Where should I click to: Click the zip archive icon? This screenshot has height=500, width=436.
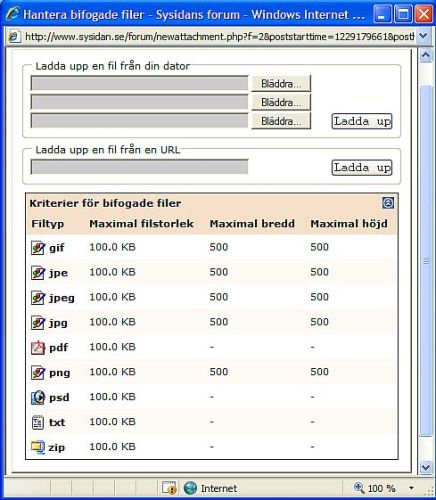click(x=38, y=447)
